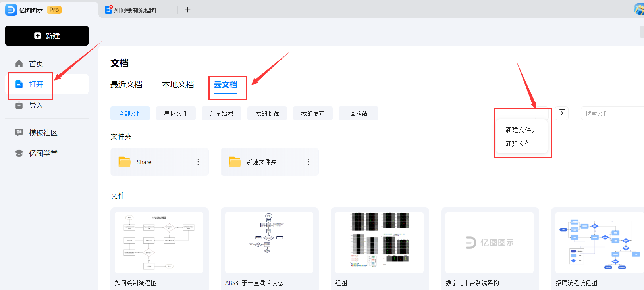This screenshot has height=290, width=644.
Task: Switch to 最近文档 tab
Action: click(126, 85)
